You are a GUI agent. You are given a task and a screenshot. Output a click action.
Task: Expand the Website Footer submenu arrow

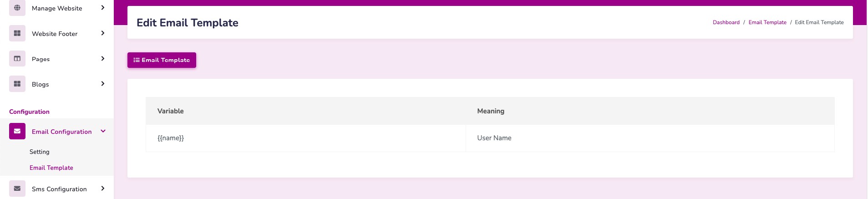[103, 33]
